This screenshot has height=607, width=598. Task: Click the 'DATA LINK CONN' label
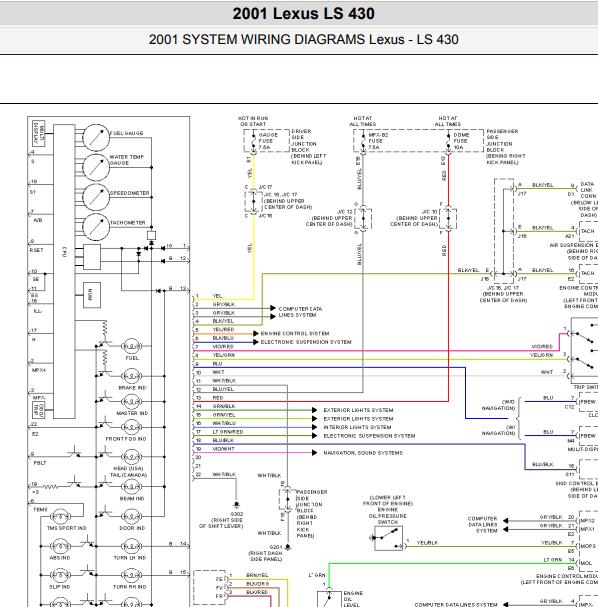tap(588, 190)
